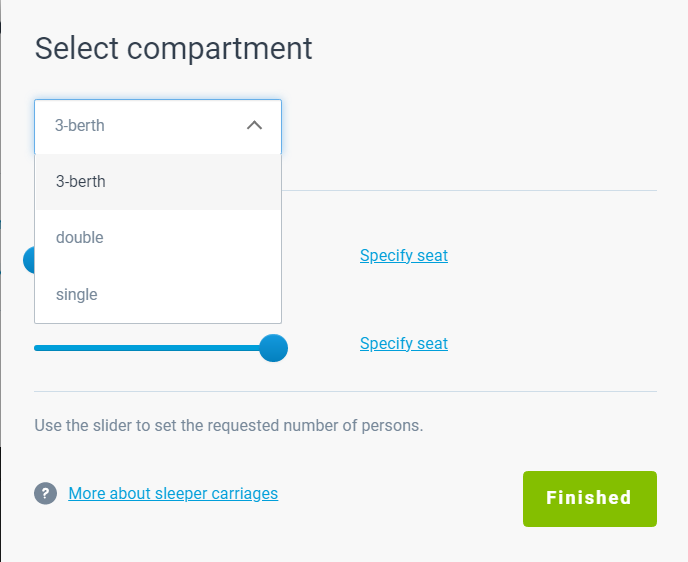Click empty dialog area beside the compartment field
This screenshot has width=688, height=562.
[469, 126]
